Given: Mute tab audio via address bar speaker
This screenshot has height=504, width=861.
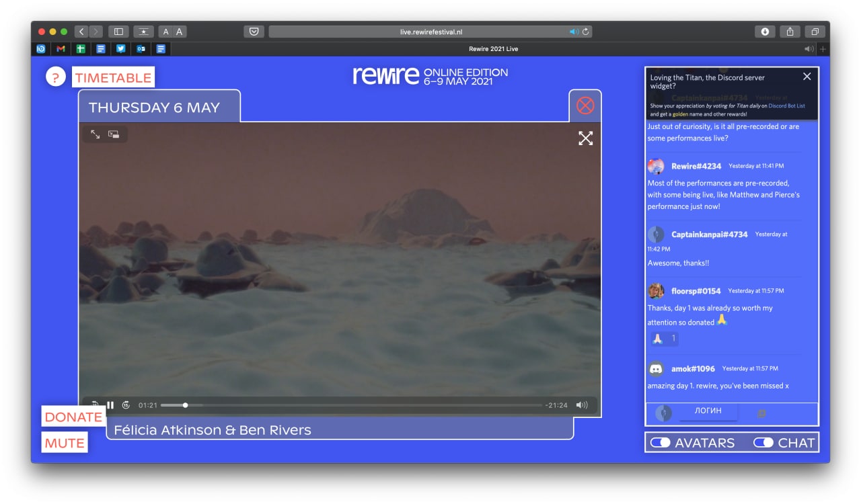Looking at the screenshot, I should point(574,32).
